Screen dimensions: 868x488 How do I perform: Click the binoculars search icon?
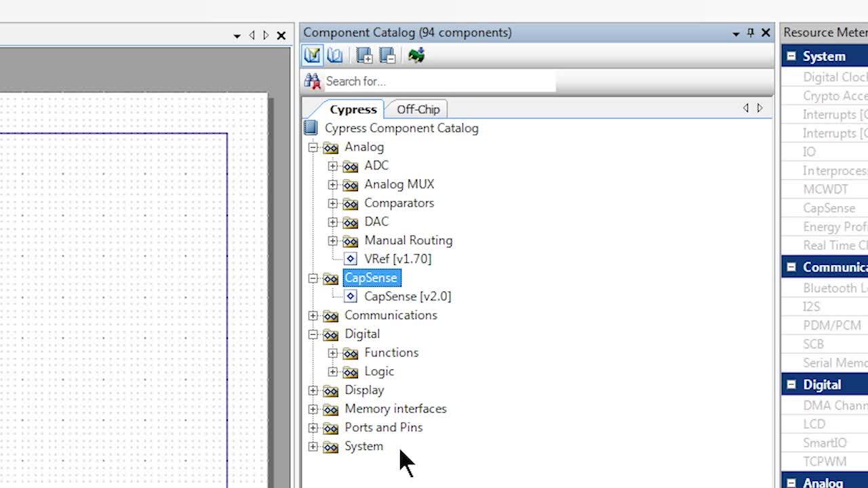[313, 81]
